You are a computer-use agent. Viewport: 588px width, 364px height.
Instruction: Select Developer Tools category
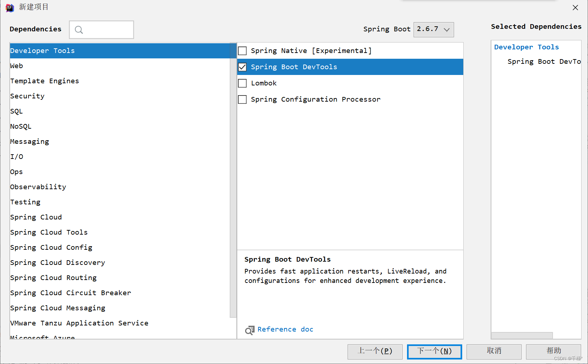pos(120,51)
